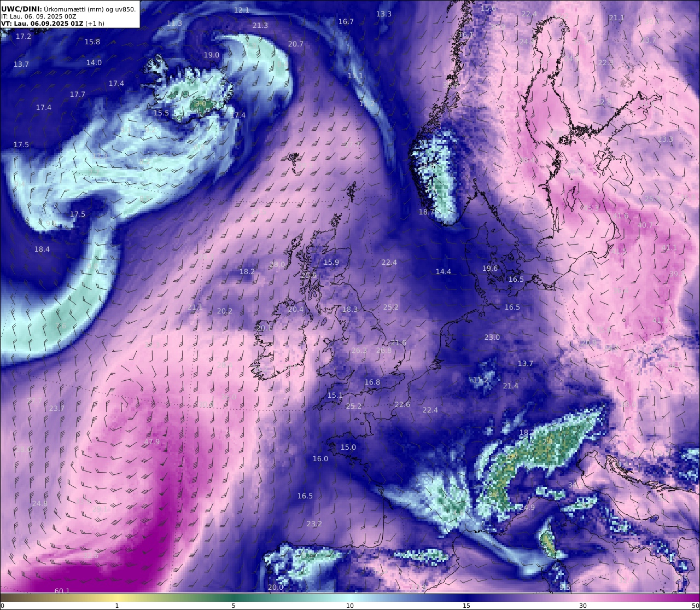Click the map value 15.8

pyautogui.click(x=92, y=42)
